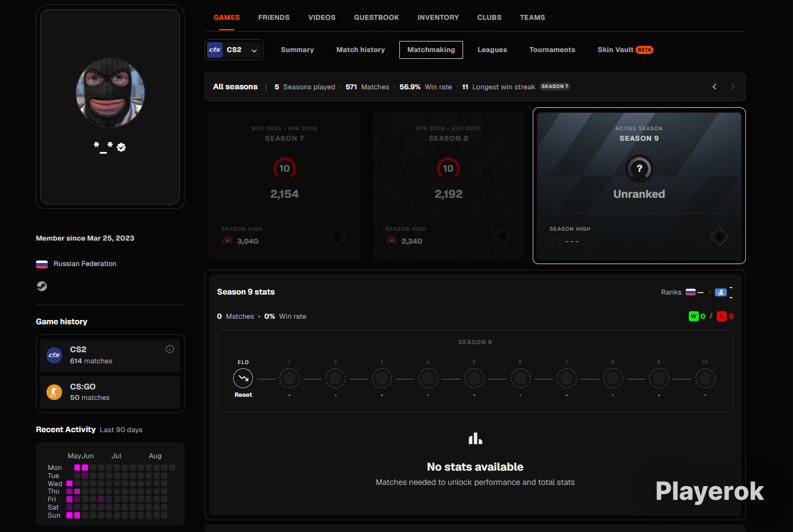Open CS2 614 matches game history entry

click(110, 355)
